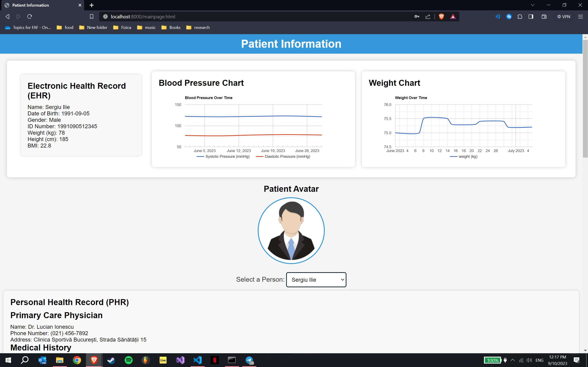Expand the tab search chevron

click(x=533, y=5)
